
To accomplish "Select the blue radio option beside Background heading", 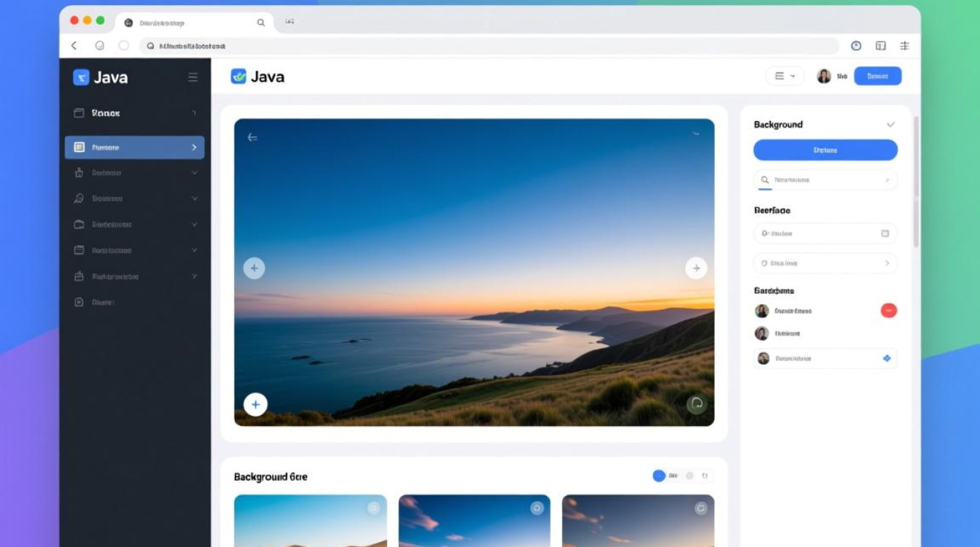I will pos(659,476).
